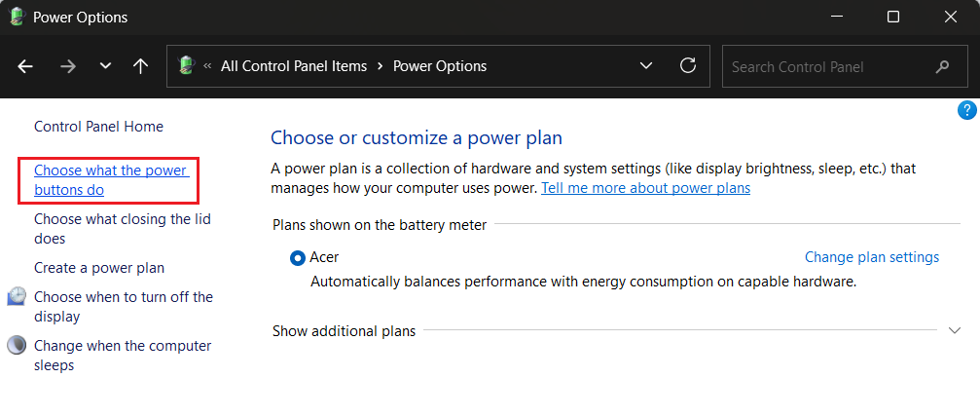Open Tell me more about power plans
980x416 pixels.
(645, 188)
